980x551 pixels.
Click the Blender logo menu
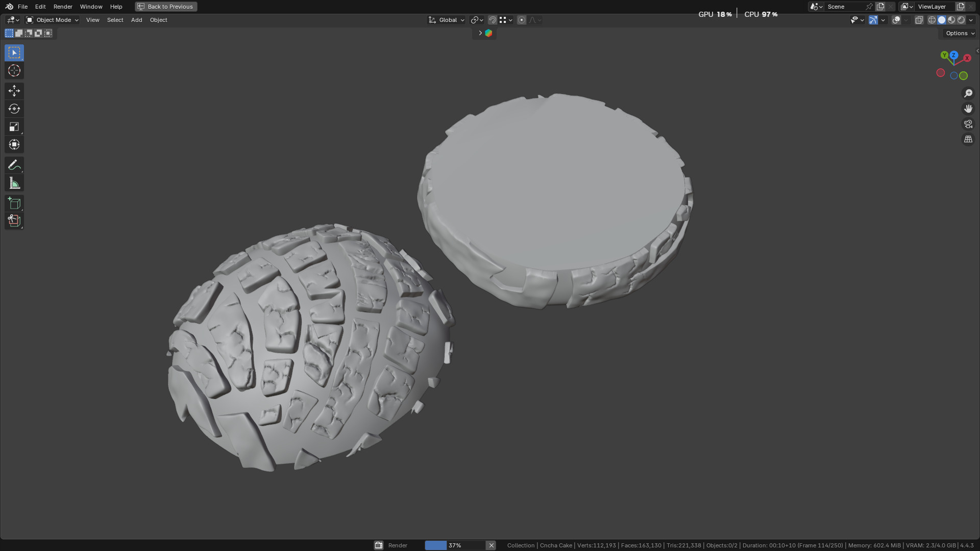(9, 7)
